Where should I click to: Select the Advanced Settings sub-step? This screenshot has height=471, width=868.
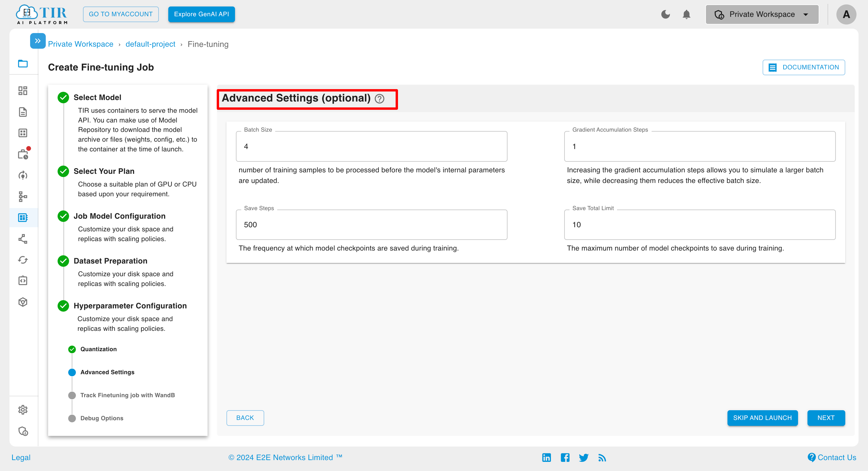click(107, 372)
